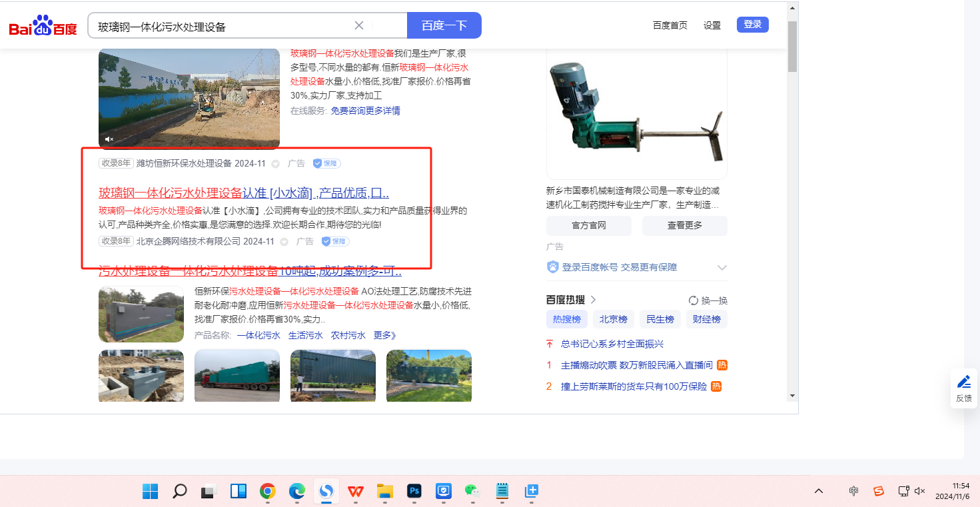This screenshot has width=980, height=507.
Task: Click the Baidu logo
Action: point(43,26)
